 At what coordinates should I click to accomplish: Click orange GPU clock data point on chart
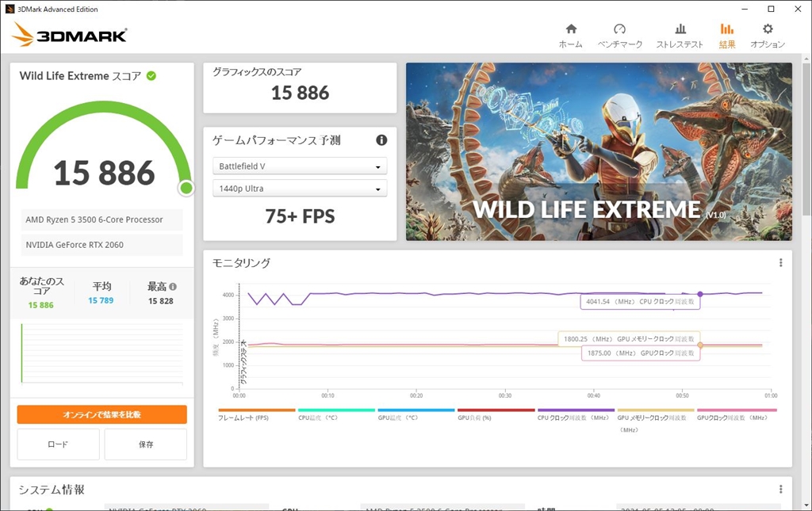pyautogui.click(x=700, y=345)
